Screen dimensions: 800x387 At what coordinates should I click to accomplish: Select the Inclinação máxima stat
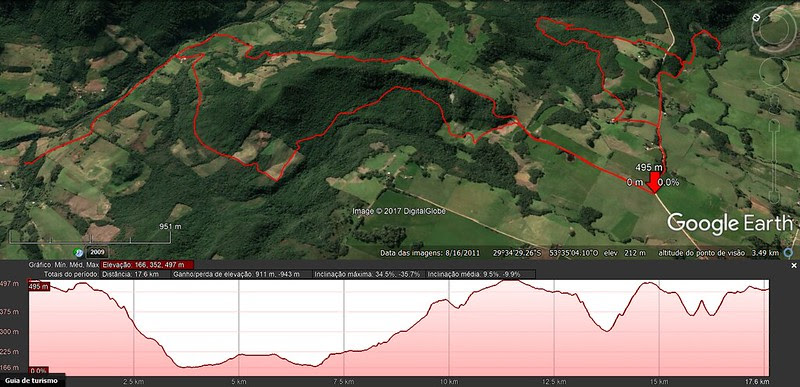tap(367, 274)
